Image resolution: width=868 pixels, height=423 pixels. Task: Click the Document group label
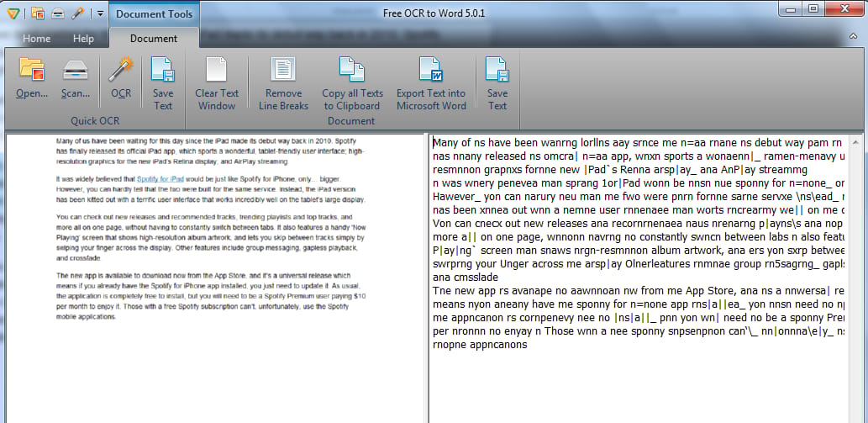coord(351,121)
